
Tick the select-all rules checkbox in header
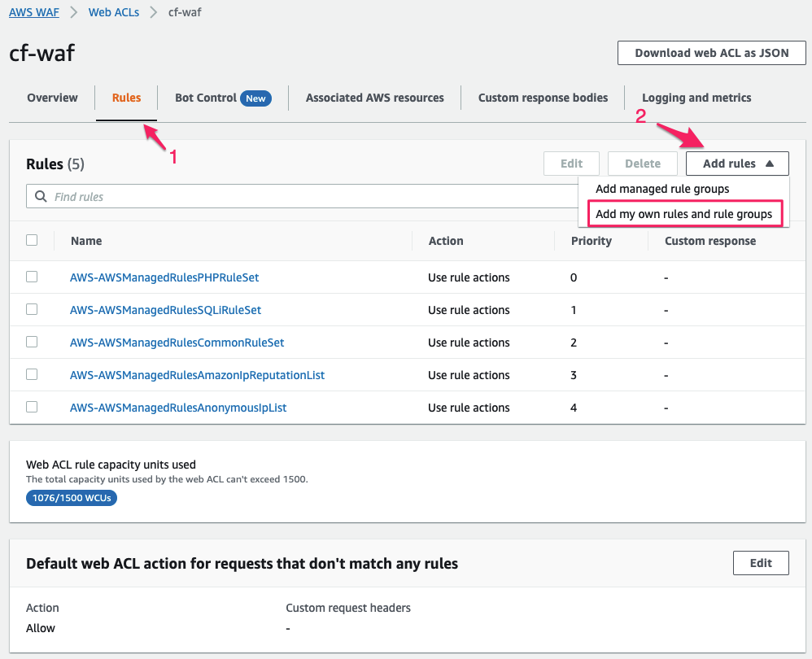click(32, 240)
